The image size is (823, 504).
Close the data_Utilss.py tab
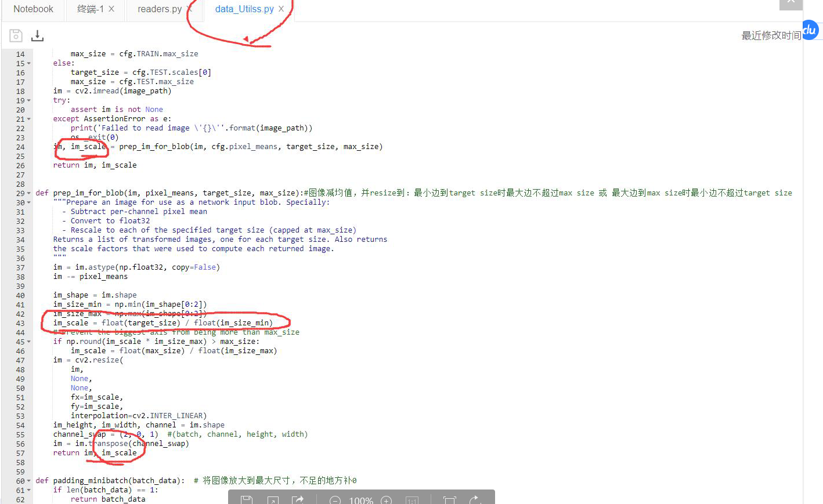click(x=281, y=9)
